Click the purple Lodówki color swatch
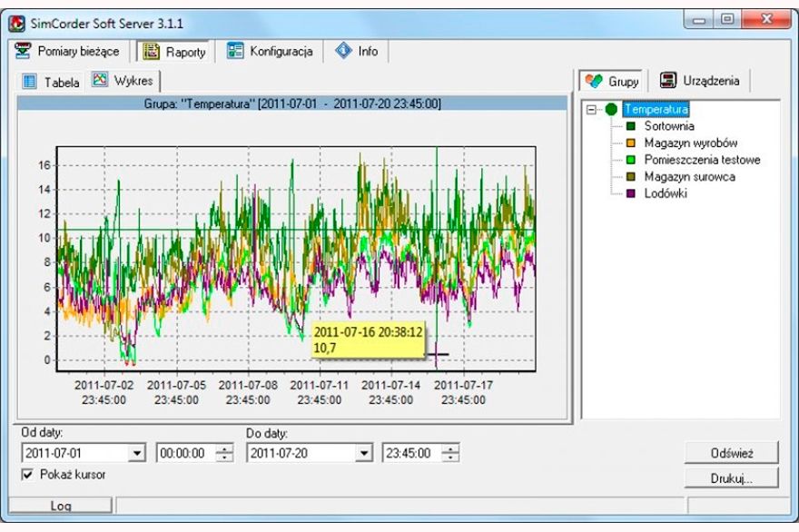 coord(631,193)
